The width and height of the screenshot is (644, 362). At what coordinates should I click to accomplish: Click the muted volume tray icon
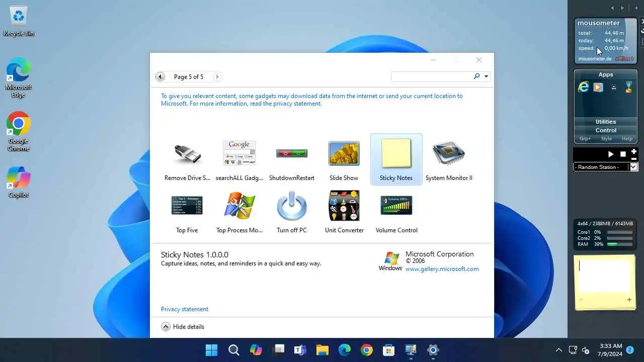pyautogui.click(x=586, y=350)
